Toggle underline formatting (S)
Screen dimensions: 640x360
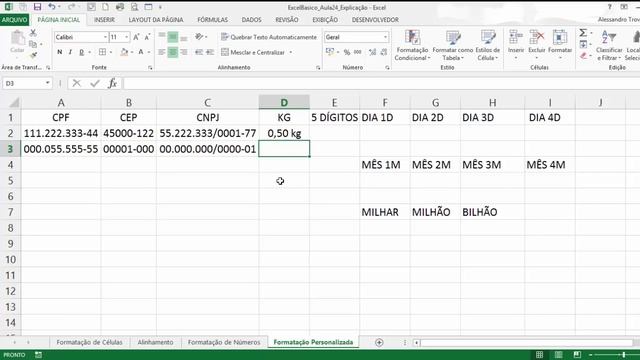(81, 52)
